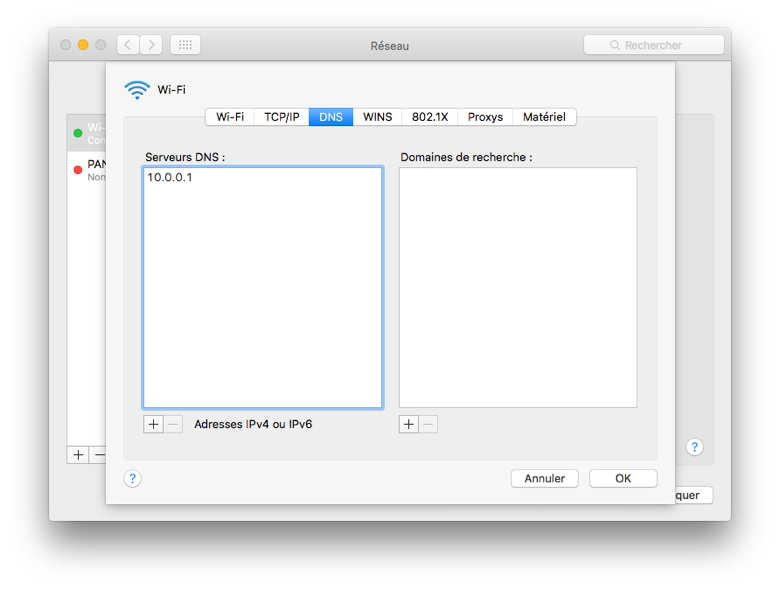The height and width of the screenshot is (590, 780).
Task: Go back with the left arrow button
Action: [128, 45]
